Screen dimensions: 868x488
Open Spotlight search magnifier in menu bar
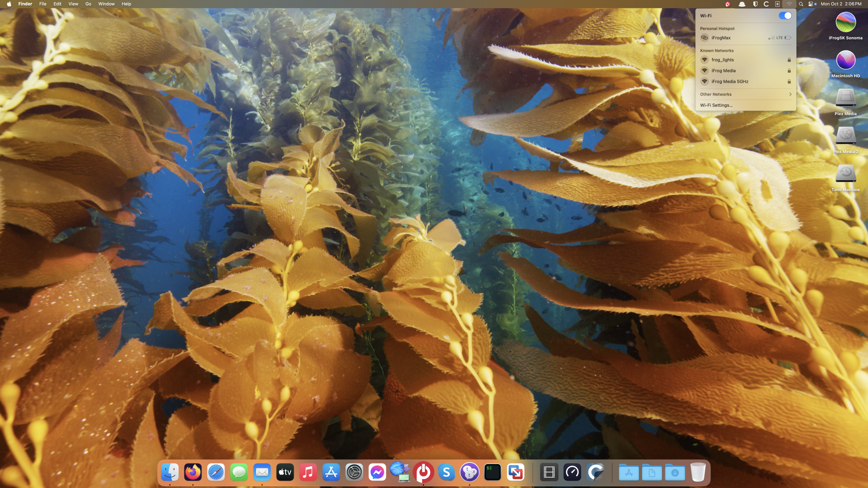[x=801, y=4]
